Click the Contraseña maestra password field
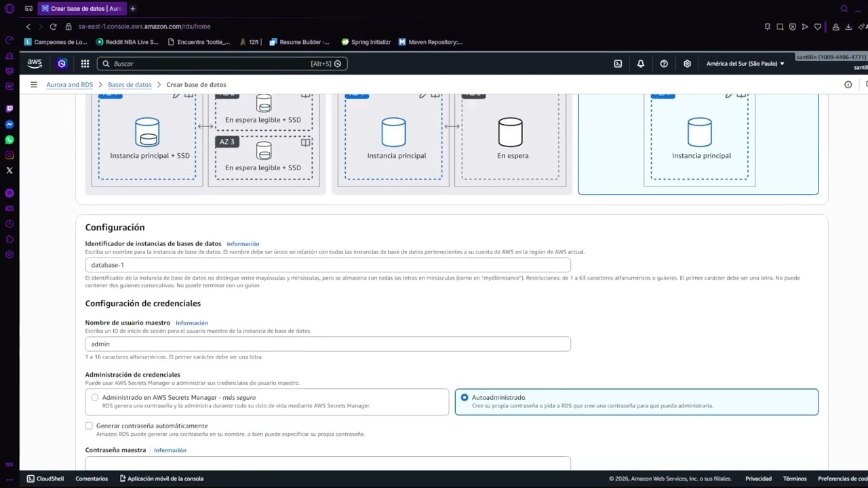This screenshot has width=868, height=488. coord(328,464)
